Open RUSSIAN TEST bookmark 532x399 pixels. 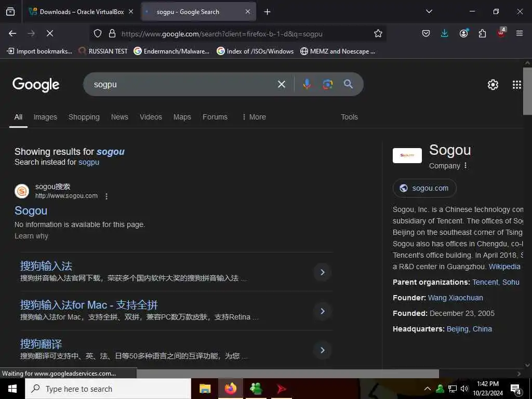click(103, 51)
